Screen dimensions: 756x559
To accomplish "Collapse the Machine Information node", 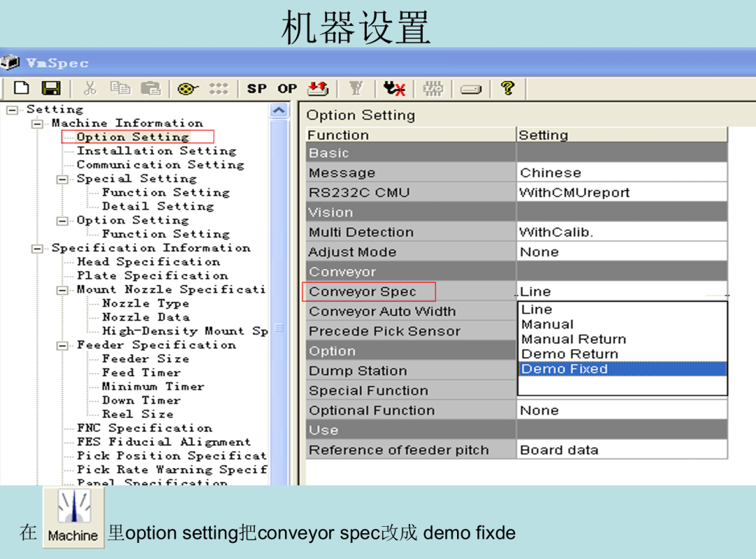I will coord(37,125).
